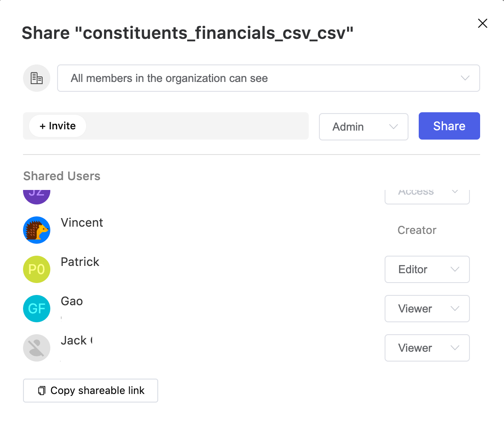Open the organization visibility dropdown

click(x=269, y=78)
